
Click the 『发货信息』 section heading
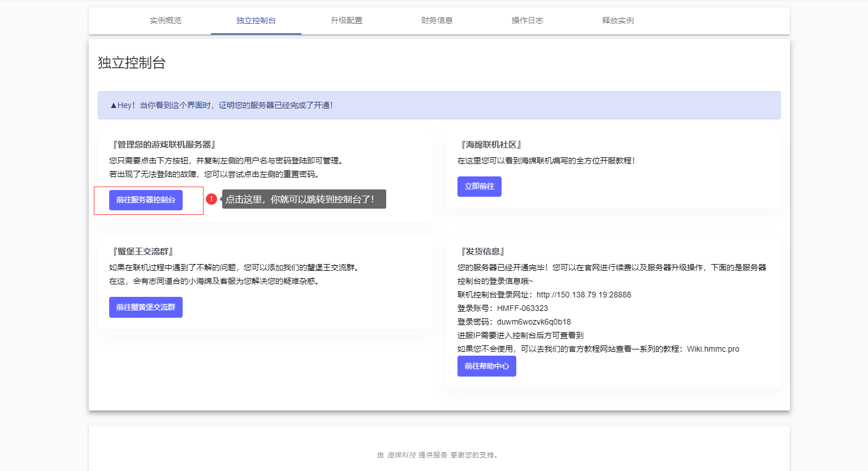[482, 252]
